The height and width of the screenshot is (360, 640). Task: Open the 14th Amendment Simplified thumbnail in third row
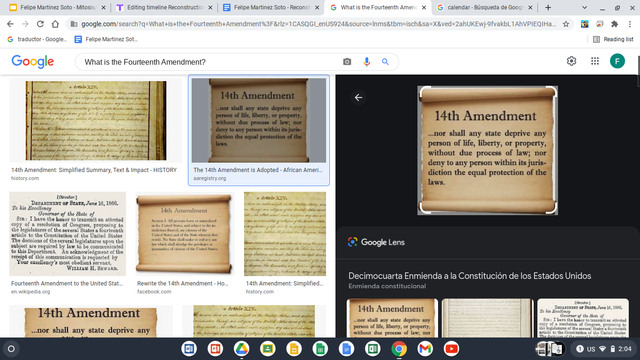pyautogui.click(x=285, y=234)
